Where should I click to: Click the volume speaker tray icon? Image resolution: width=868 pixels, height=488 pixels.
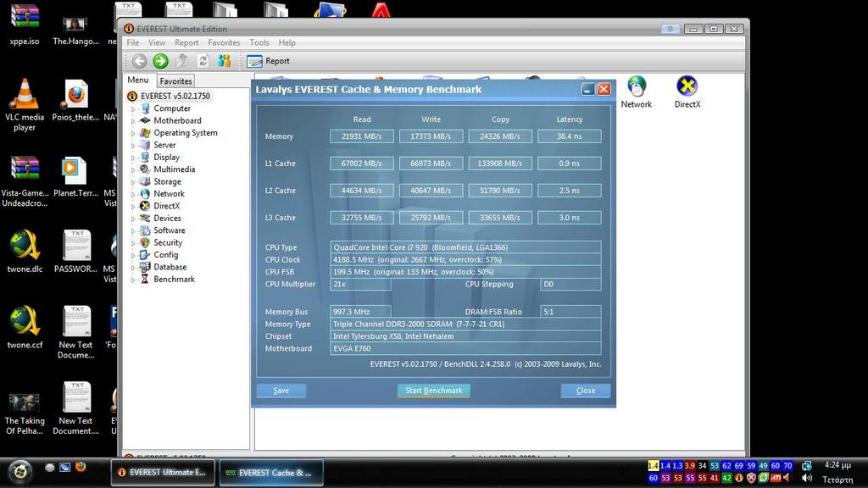(x=808, y=478)
